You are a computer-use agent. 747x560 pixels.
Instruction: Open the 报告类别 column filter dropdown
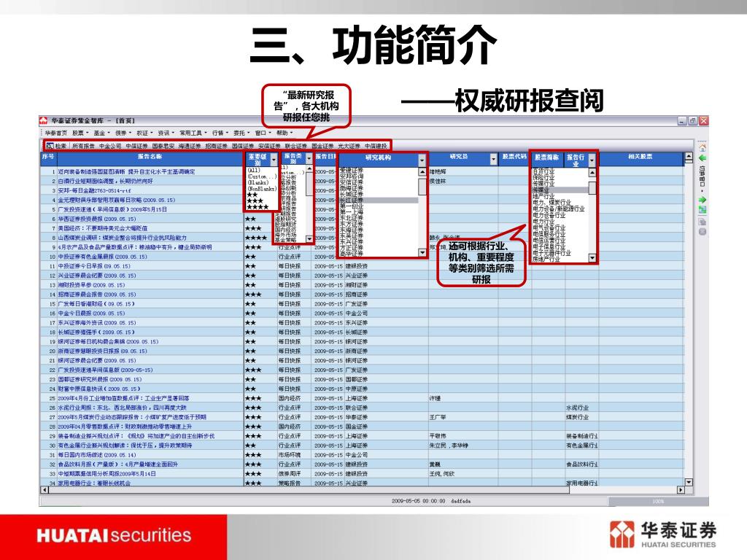[x=309, y=159]
